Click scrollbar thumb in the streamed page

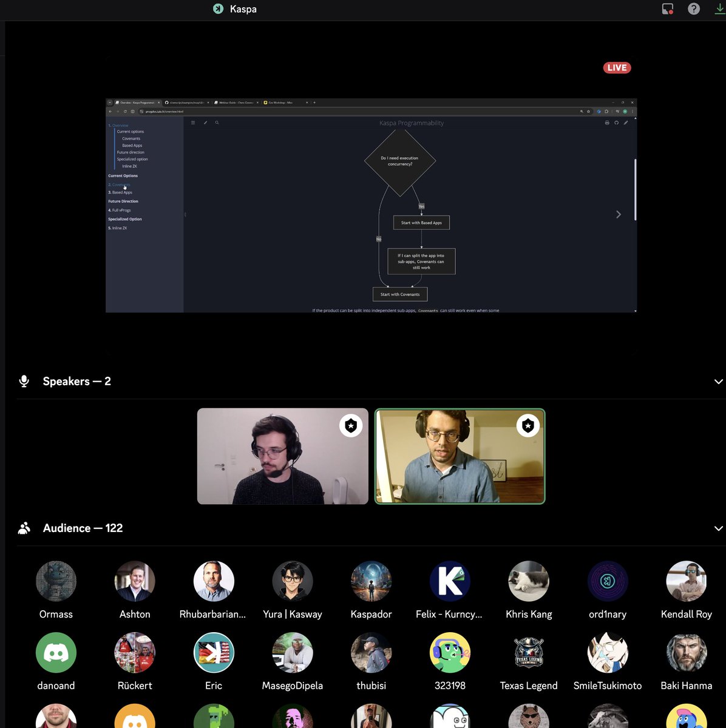point(635,189)
